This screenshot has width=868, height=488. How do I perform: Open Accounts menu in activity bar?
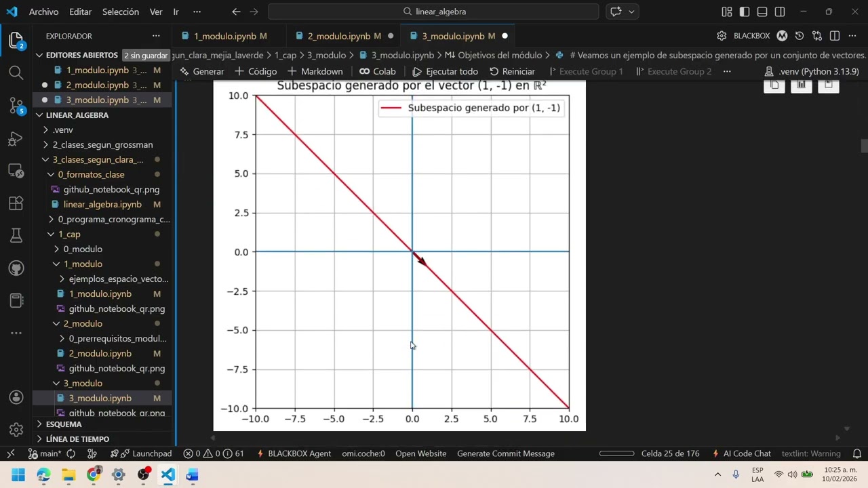click(x=16, y=397)
